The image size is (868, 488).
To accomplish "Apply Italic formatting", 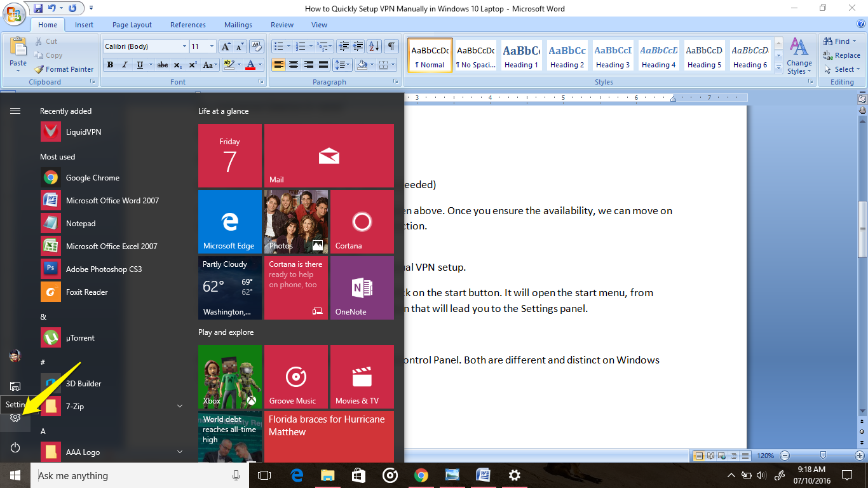I will pos(125,65).
